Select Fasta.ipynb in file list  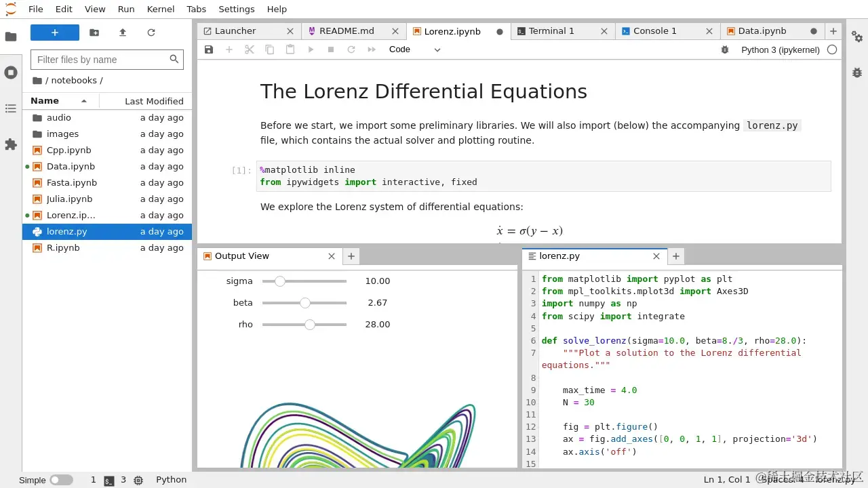pyautogui.click(x=107, y=183)
